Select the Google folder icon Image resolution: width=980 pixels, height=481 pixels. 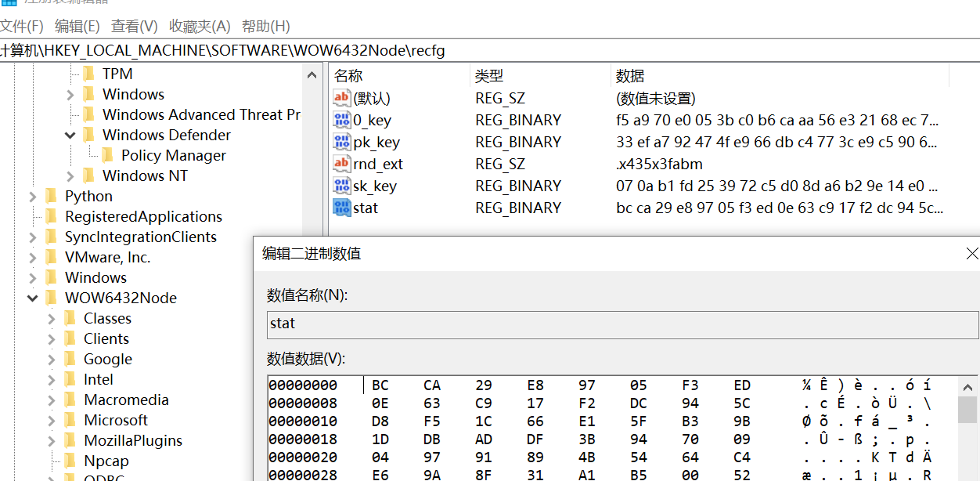(x=70, y=359)
